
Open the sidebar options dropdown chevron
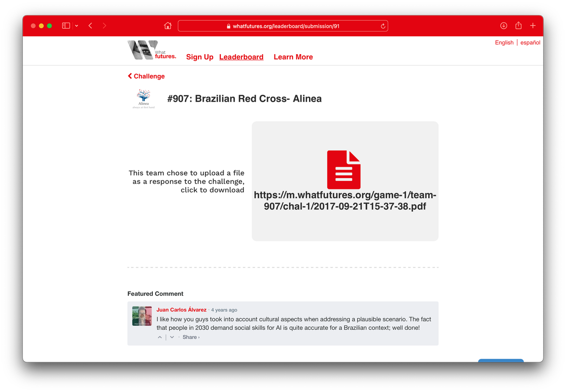pyautogui.click(x=77, y=26)
